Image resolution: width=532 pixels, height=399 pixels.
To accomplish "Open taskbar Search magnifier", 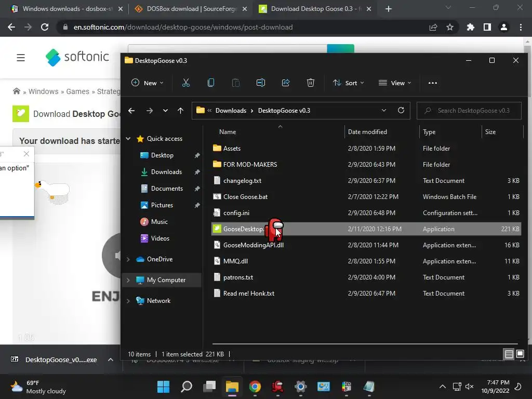I will click(x=187, y=387).
